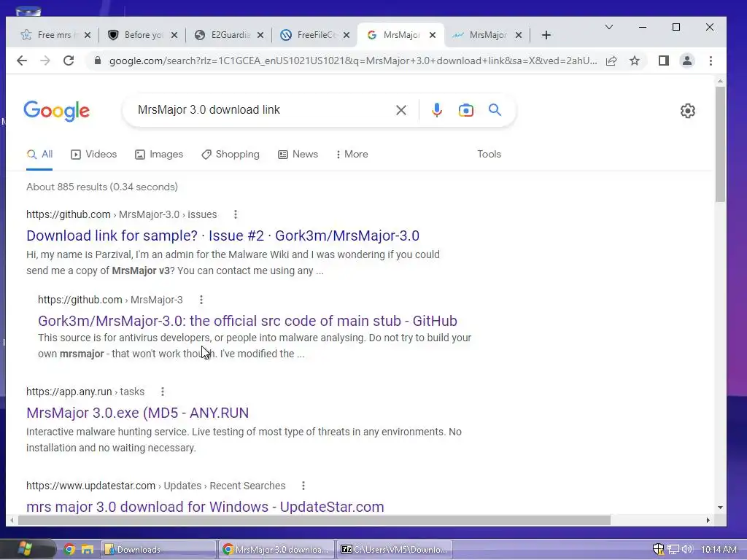Click the volume speaker tray icon

tap(686, 550)
